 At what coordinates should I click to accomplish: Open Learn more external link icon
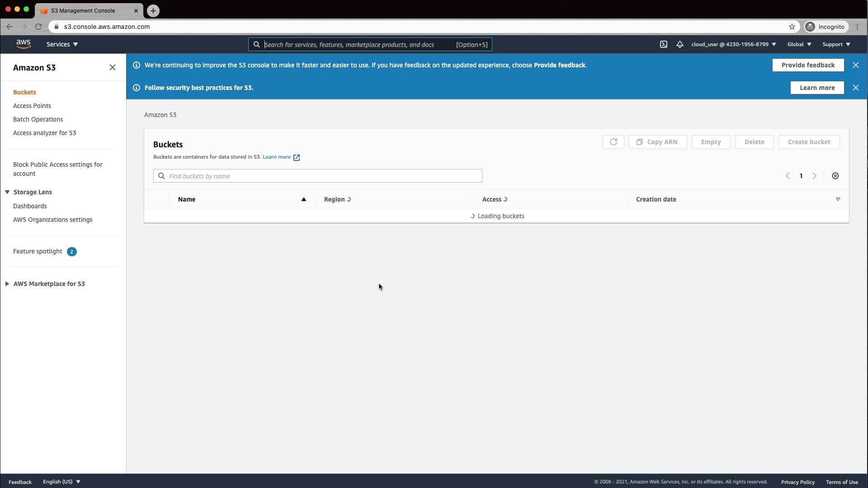pyautogui.click(x=297, y=157)
